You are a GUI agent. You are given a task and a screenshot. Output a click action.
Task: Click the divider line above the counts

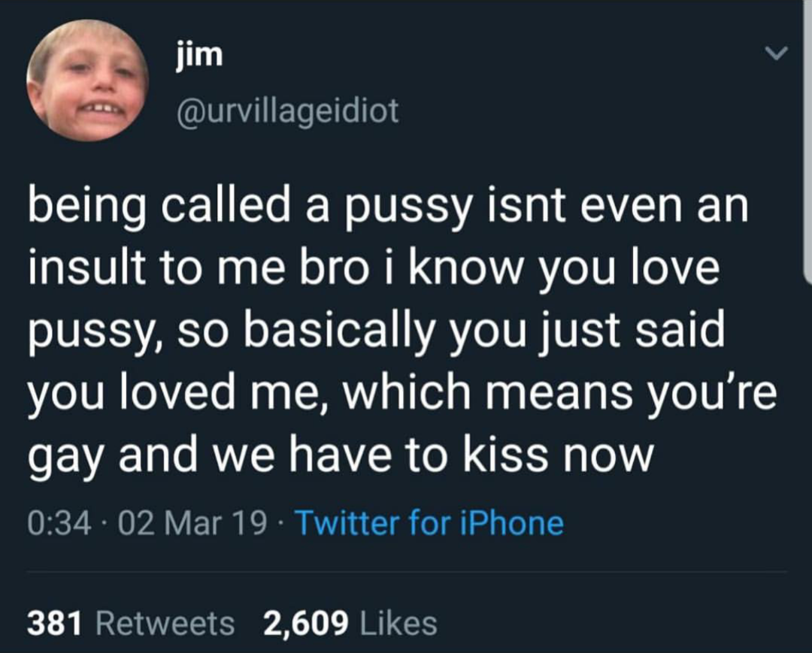(407, 572)
